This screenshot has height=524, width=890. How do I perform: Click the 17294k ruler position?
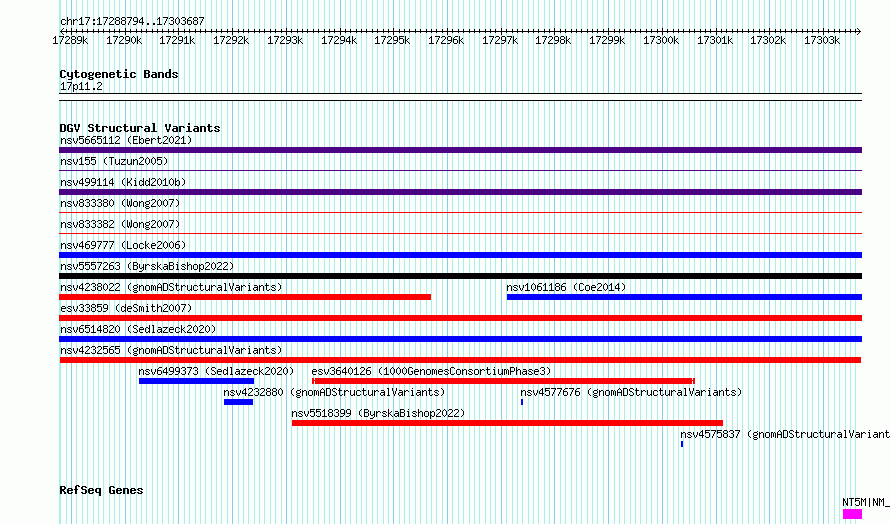coord(339,40)
